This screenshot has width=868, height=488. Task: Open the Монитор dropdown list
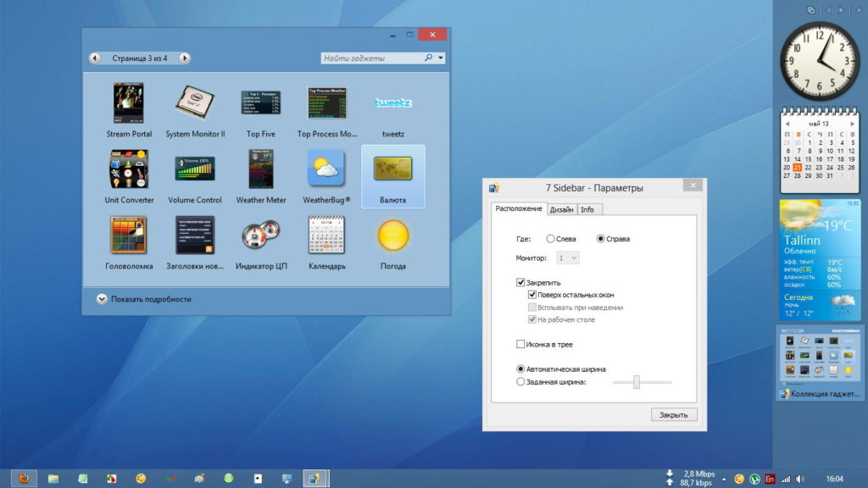point(568,257)
